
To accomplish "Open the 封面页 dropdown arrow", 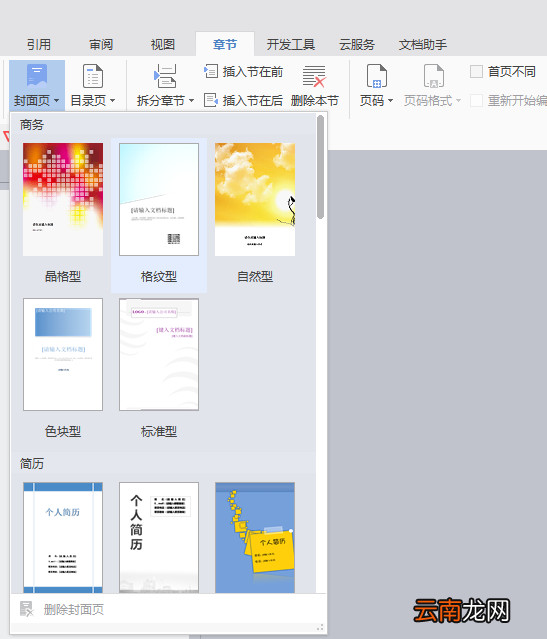I will pos(56,101).
